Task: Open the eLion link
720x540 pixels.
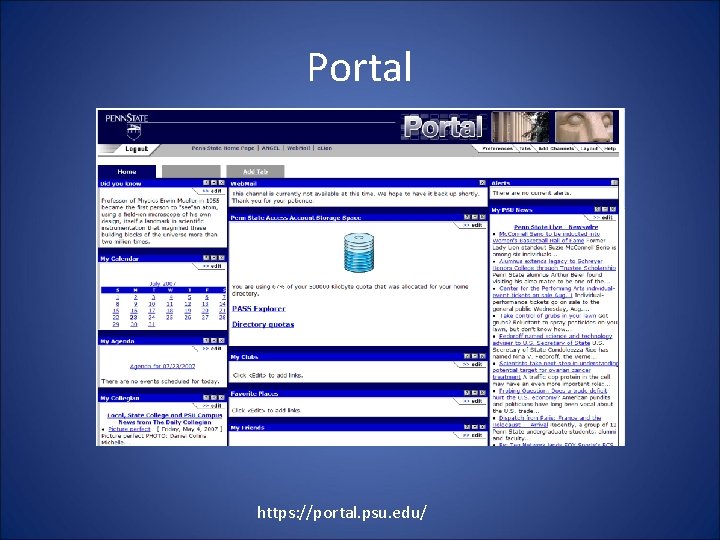Action: point(325,148)
